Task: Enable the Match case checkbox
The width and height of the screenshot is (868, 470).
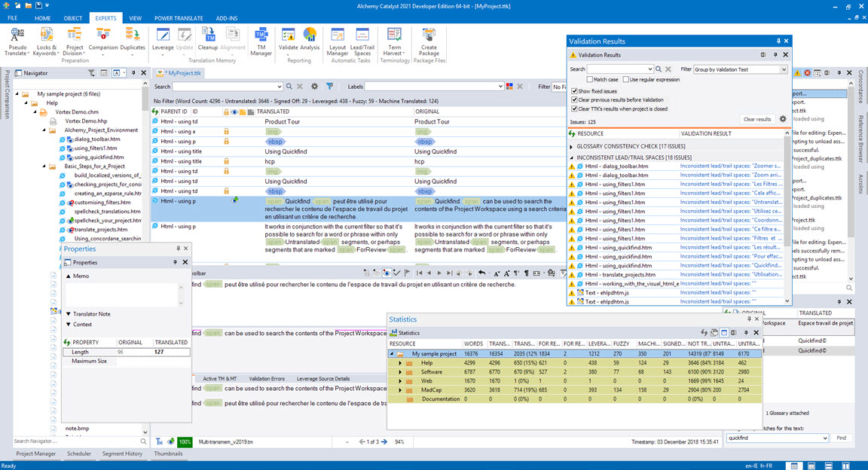Action: [x=590, y=80]
